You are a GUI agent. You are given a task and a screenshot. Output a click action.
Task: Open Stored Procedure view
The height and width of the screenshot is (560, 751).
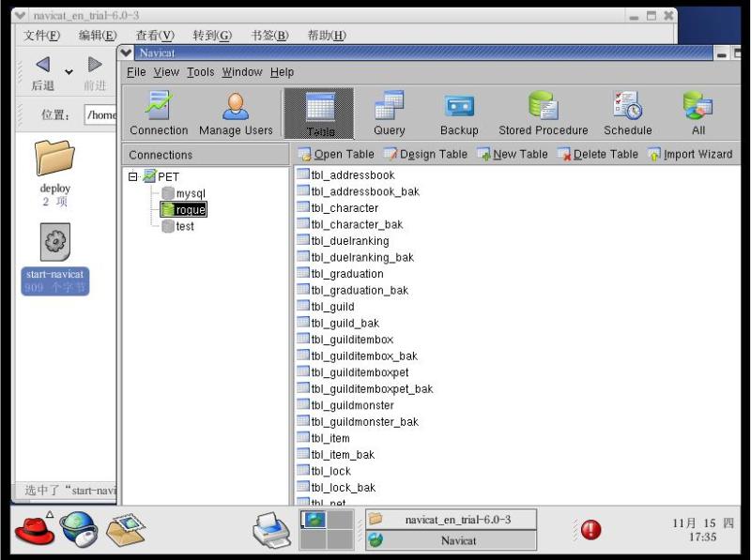click(x=543, y=113)
